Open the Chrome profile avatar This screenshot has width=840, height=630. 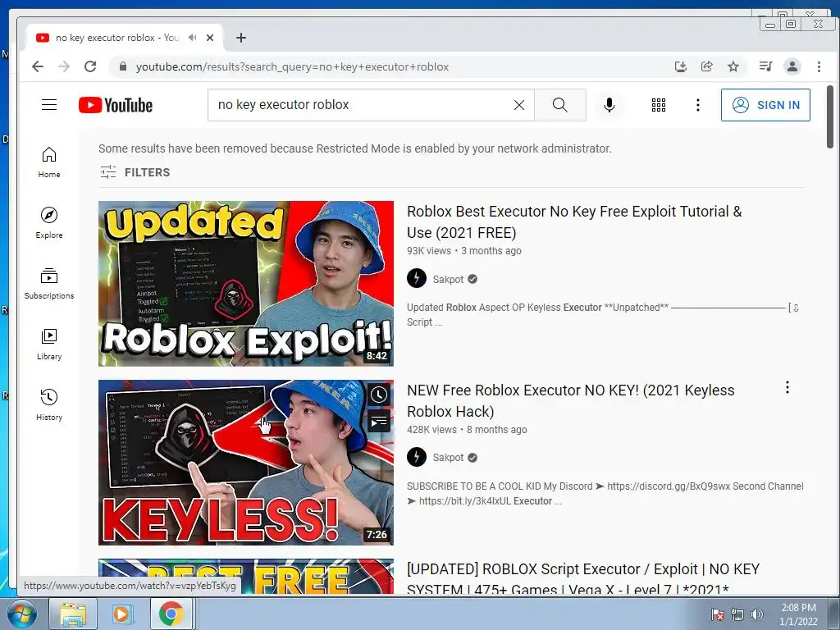(792, 66)
